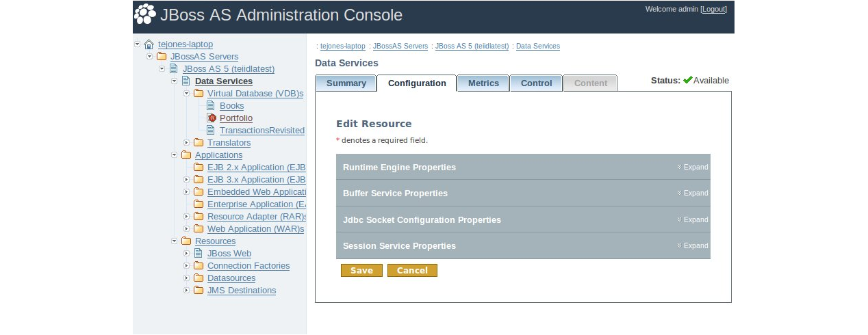The height and width of the screenshot is (335, 868).
Task: Save the resource configuration
Action: (361, 271)
